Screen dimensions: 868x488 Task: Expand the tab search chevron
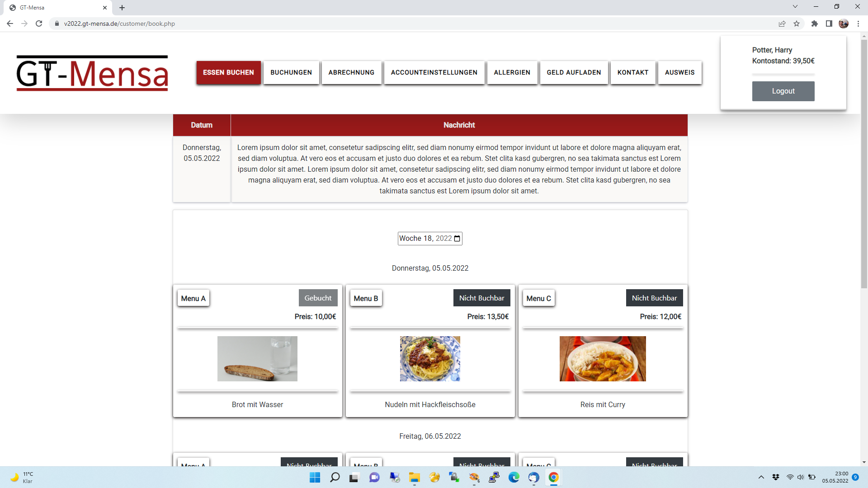(x=795, y=7)
